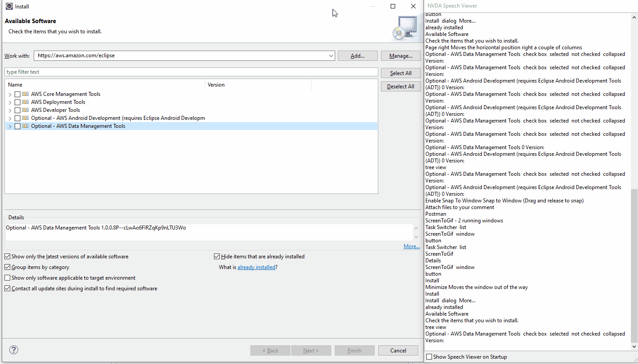Click the Speech Viewer scroll up arrow
The height and width of the screenshot is (364, 638).
[634, 17]
